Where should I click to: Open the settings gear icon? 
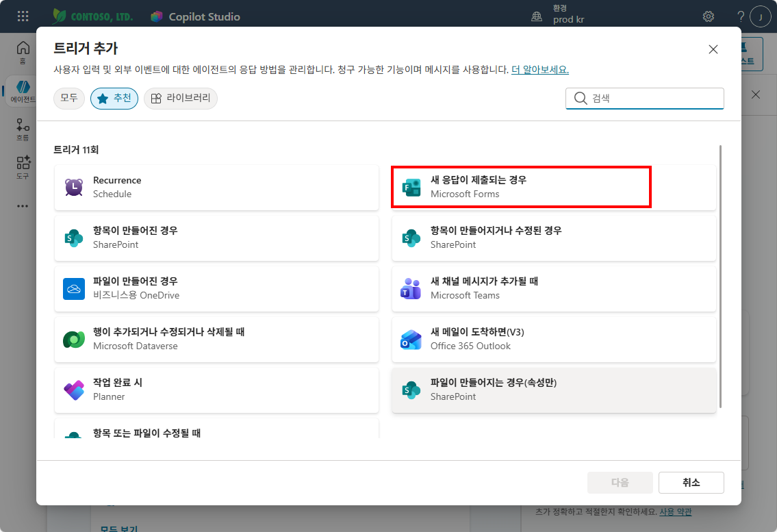point(709,16)
